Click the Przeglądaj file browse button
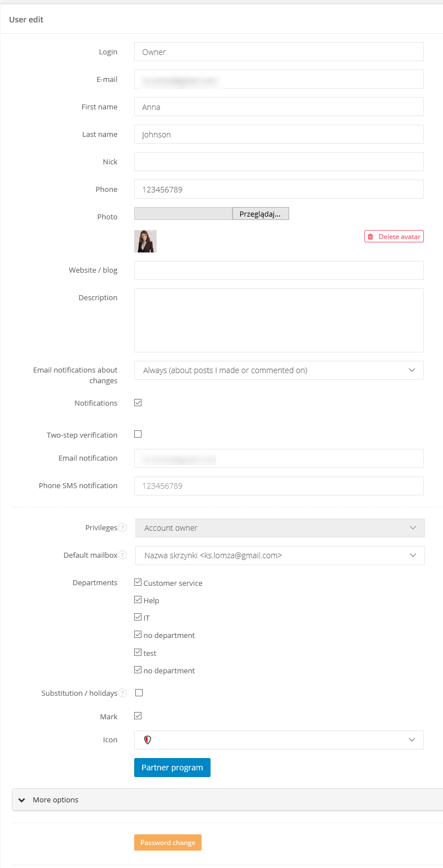443x868 pixels. (260, 214)
